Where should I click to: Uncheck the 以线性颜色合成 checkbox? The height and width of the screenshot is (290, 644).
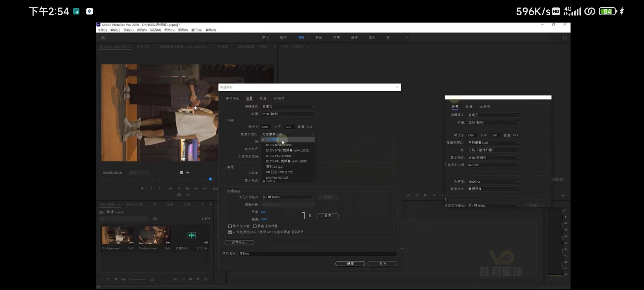[230, 232]
